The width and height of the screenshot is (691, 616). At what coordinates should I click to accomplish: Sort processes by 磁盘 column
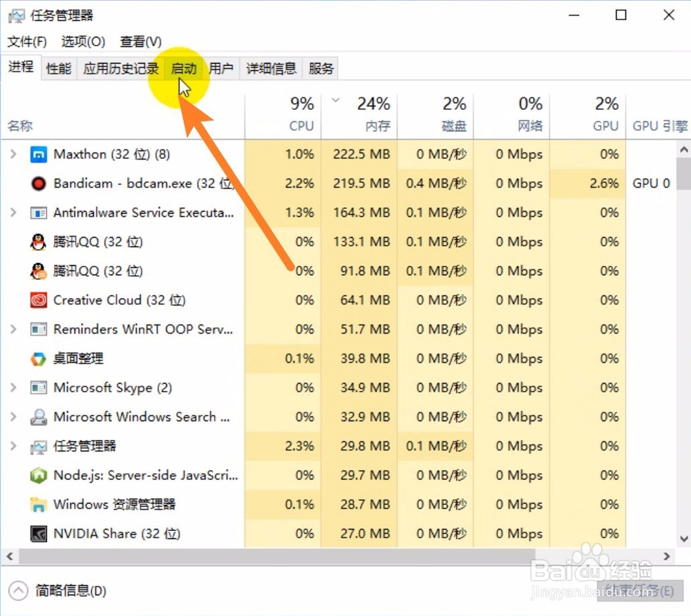pyautogui.click(x=435, y=117)
